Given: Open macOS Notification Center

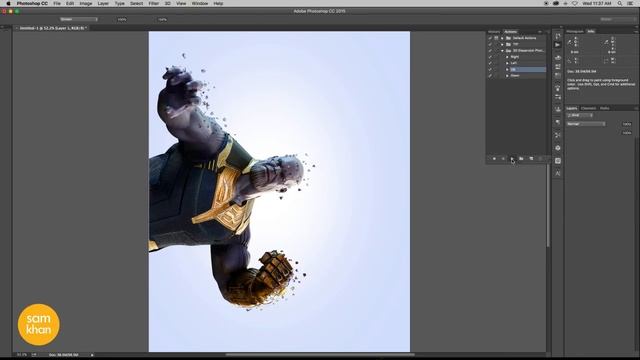Looking at the screenshot, I should (631, 3).
